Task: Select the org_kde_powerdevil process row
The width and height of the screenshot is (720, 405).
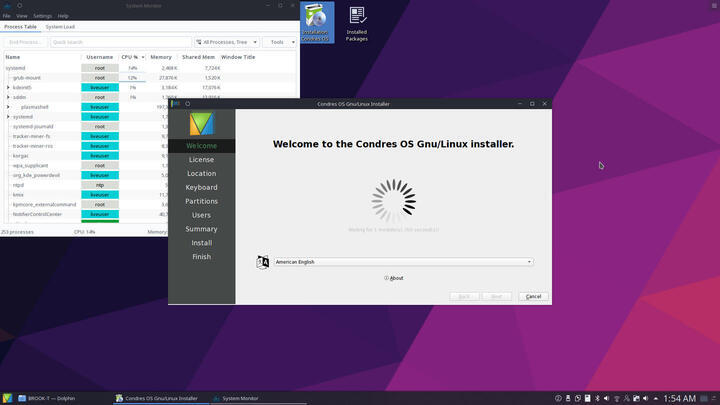Action: (x=86, y=175)
